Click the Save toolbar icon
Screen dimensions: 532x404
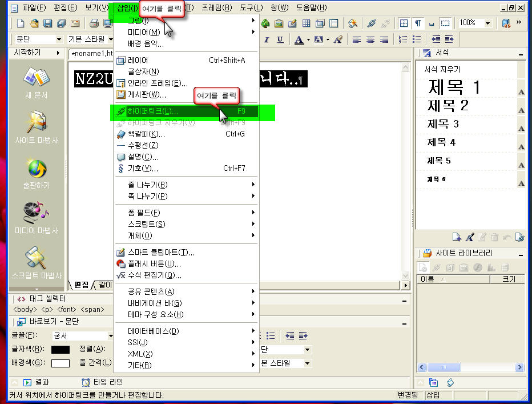point(47,23)
